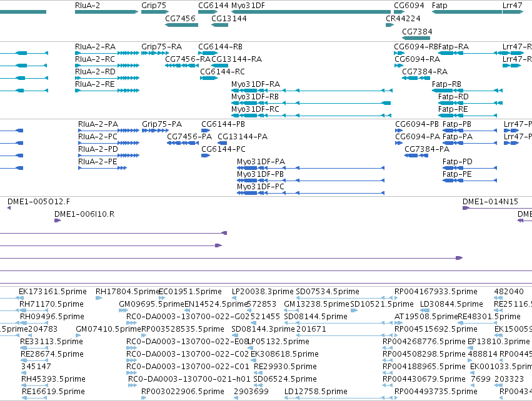Viewport: 532px width, 401px height.
Task: Select transcript label RluA-2-RD
Action: [x=95, y=72]
